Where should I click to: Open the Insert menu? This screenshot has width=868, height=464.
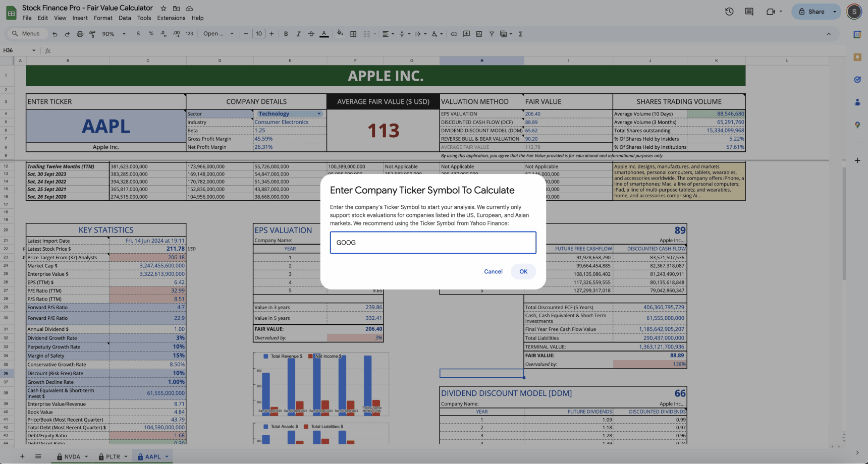click(80, 18)
